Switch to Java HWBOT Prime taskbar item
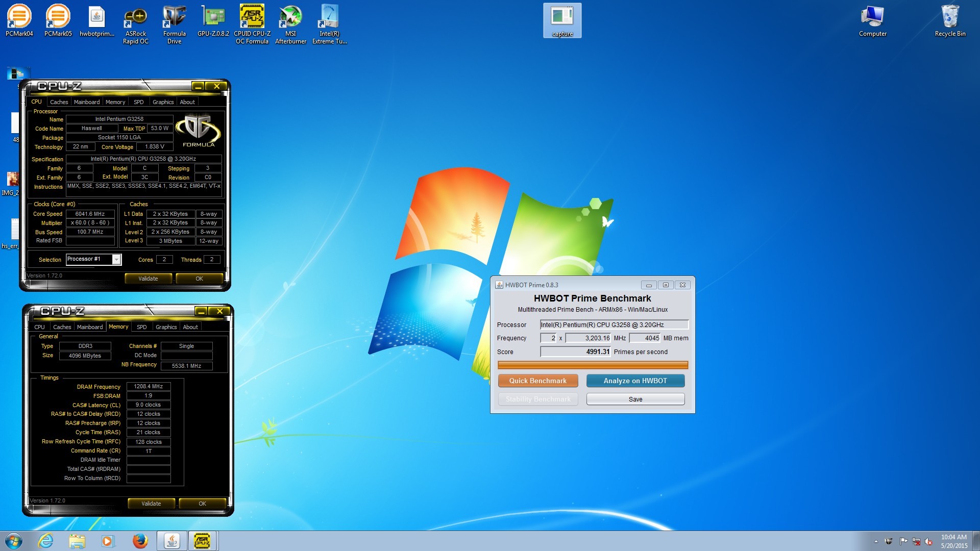This screenshot has width=980, height=551. tap(171, 541)
